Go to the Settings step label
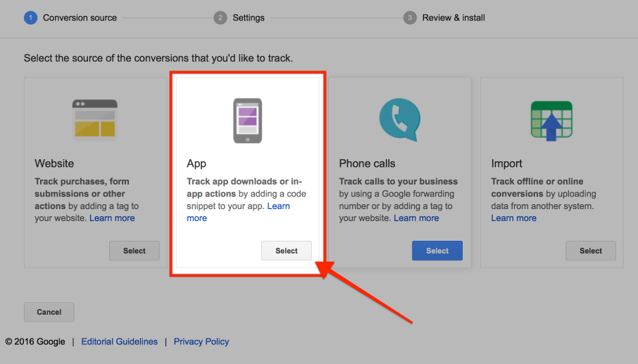 coord(249,18)
